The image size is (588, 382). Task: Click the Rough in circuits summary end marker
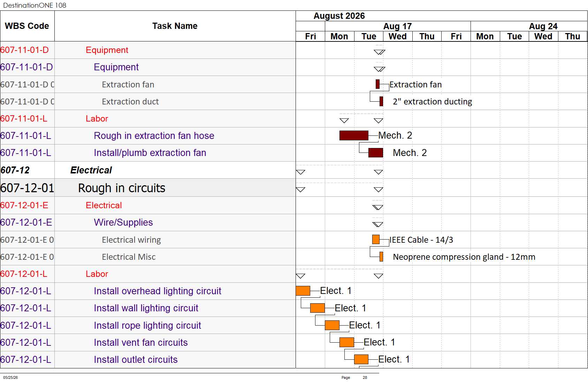coord(379,189)
